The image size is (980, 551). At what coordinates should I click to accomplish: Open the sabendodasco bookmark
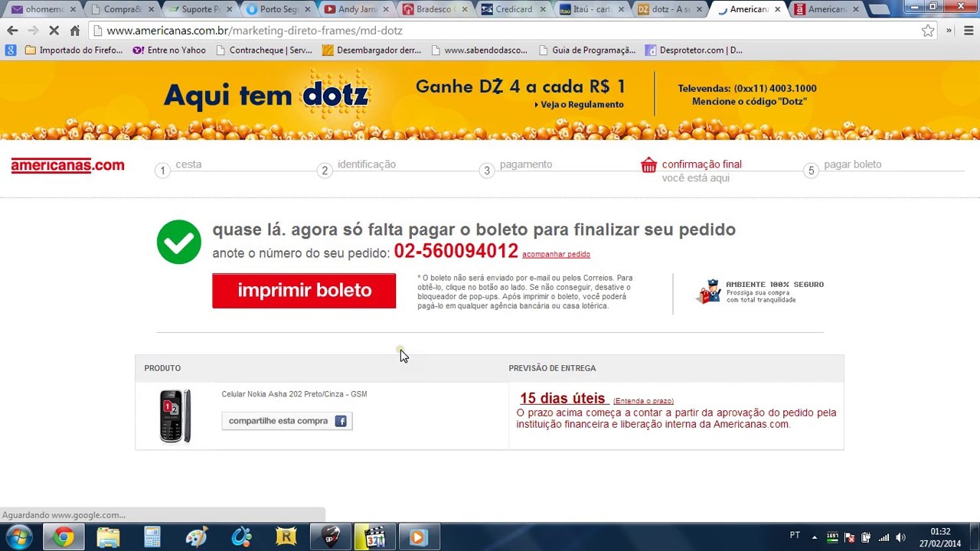point(479,51)
